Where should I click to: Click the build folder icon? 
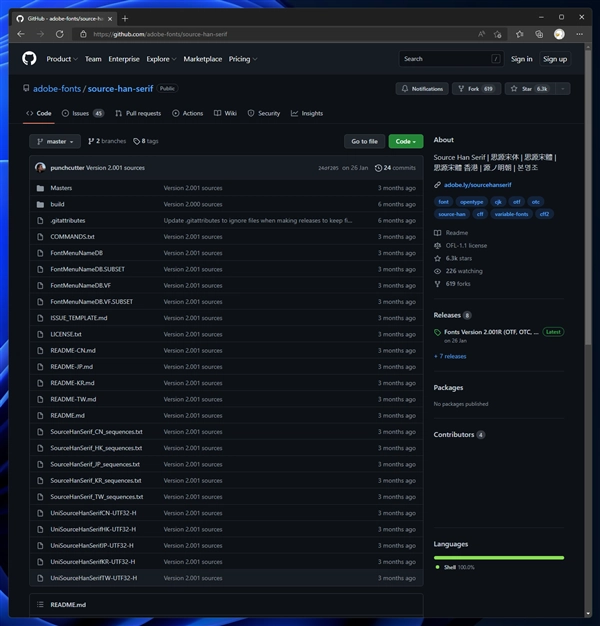[x=40, y=204]
